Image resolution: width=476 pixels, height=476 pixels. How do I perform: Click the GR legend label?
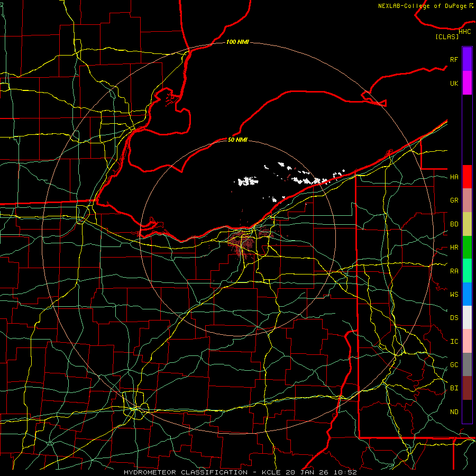tap(454, 200)
